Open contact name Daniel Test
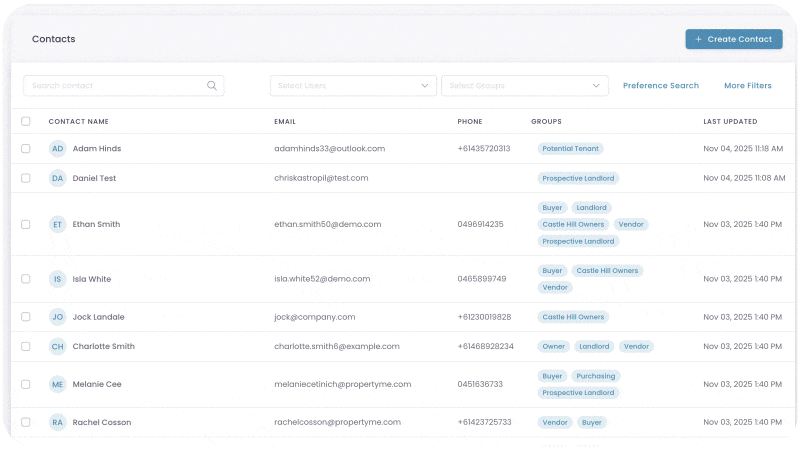800x450 pixels. pos(94,178)
